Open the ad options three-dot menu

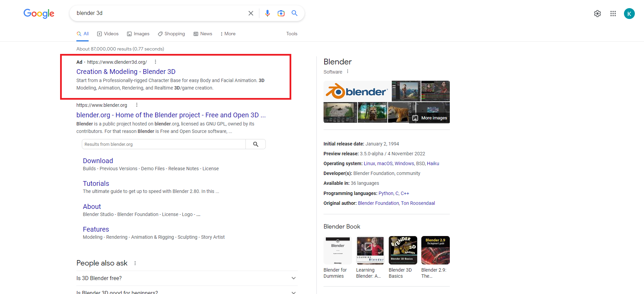click(x=155, y=62)
